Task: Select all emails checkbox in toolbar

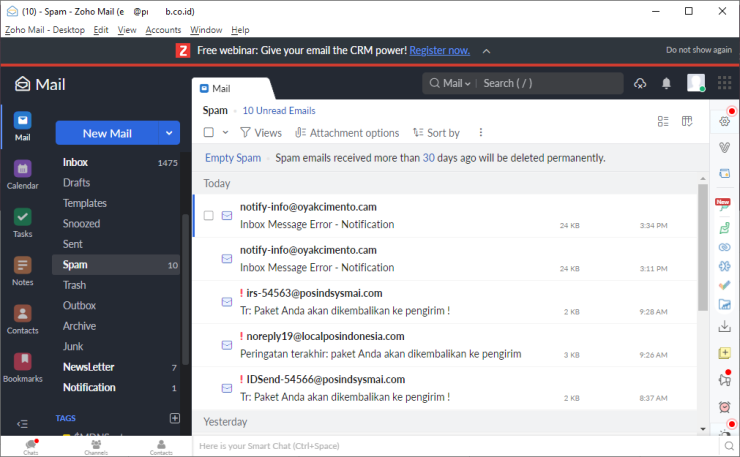Action: pos(209,133)
